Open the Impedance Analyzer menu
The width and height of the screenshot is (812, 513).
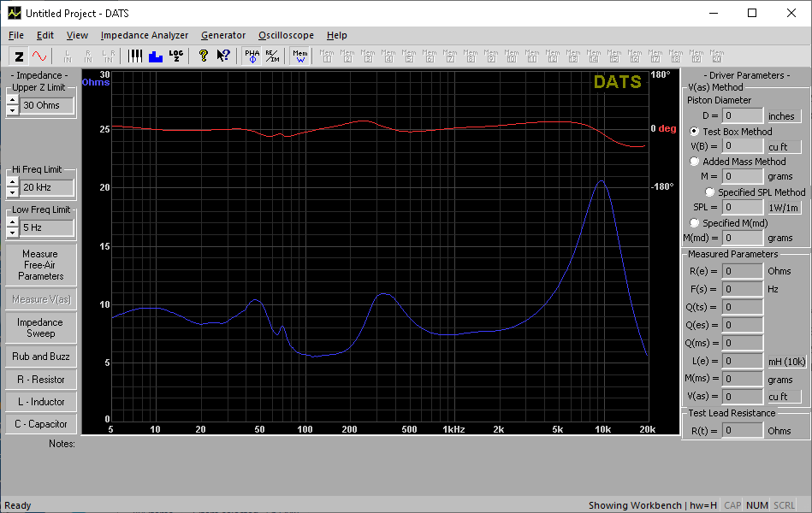144,35
